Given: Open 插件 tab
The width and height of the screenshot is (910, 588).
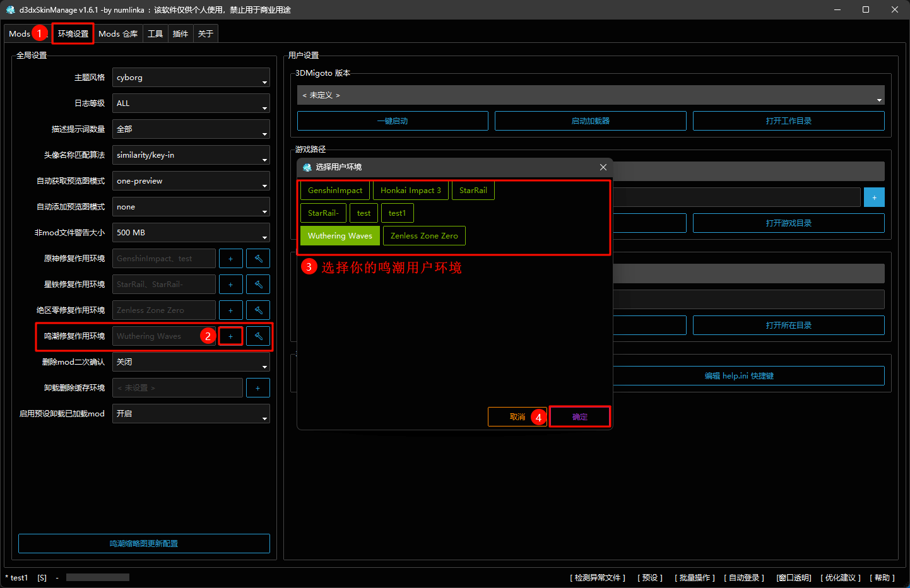Looking at the screenshot, I should [x=180, y=33].
